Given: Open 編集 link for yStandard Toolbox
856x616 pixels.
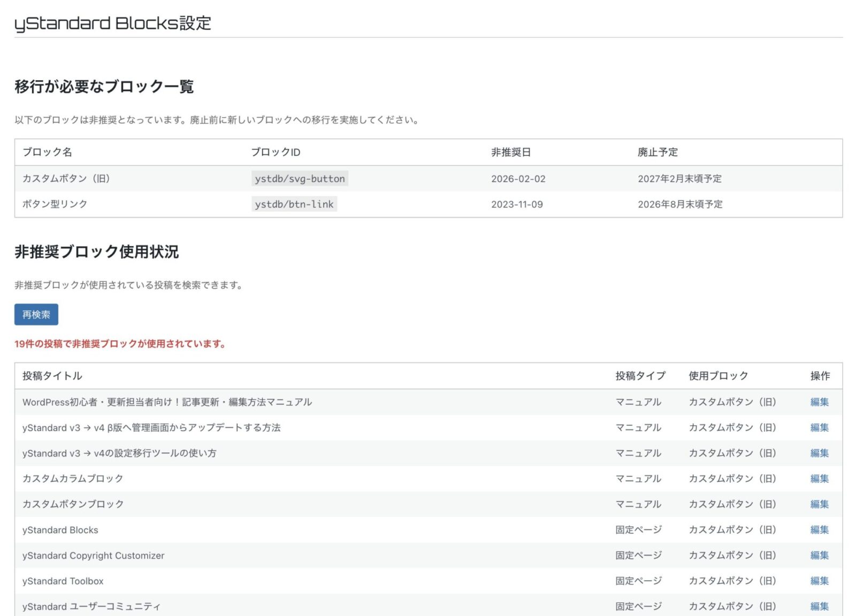Looking at the screenshot, I should point(819,581).
